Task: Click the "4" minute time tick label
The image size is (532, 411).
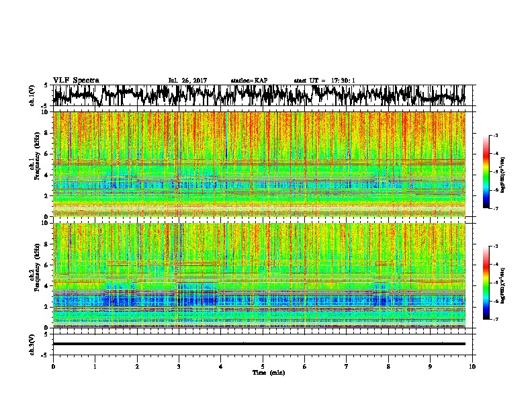Action: [221, 367]
